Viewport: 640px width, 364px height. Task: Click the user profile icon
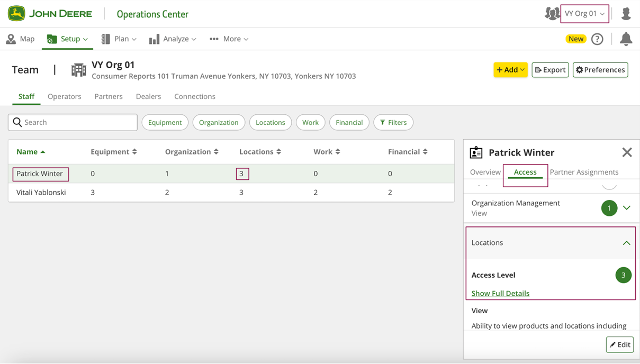(626, 14)
